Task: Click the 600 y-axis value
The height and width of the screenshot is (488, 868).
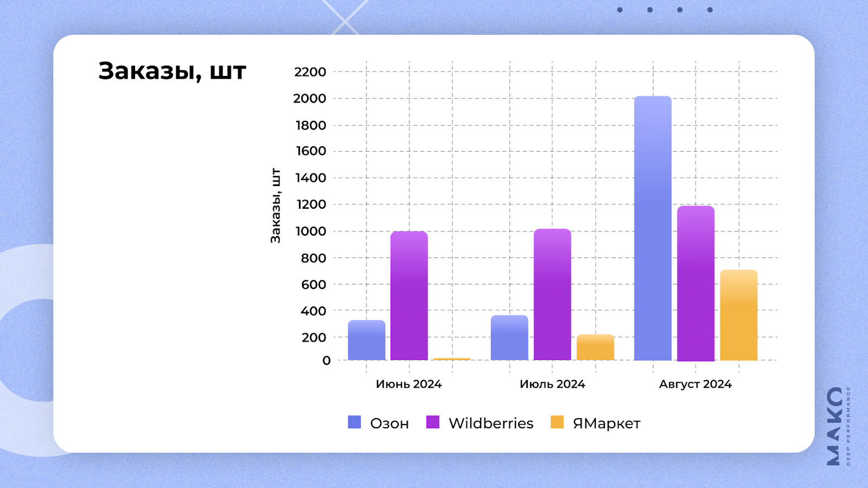Action: (314, 284)
